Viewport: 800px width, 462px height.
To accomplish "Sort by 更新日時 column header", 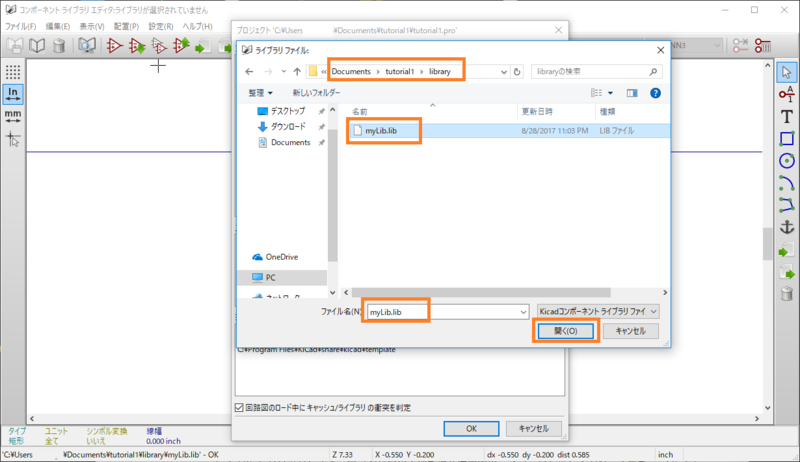I will tap(537, 111).
